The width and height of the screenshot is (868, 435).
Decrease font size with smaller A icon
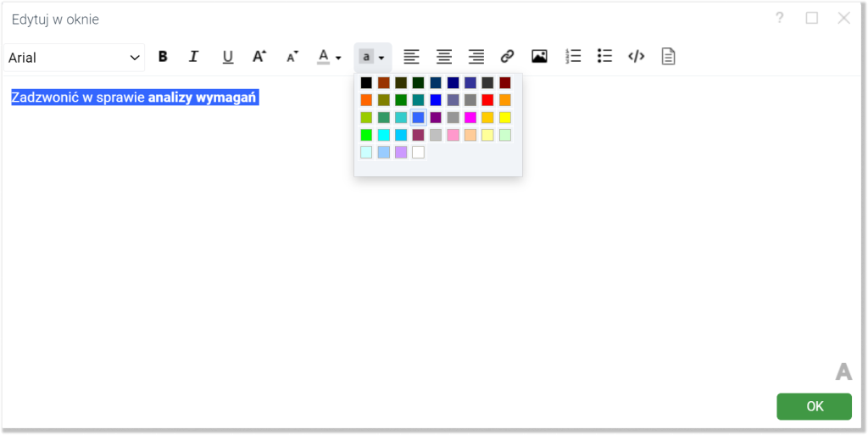(x=292, y=57)
